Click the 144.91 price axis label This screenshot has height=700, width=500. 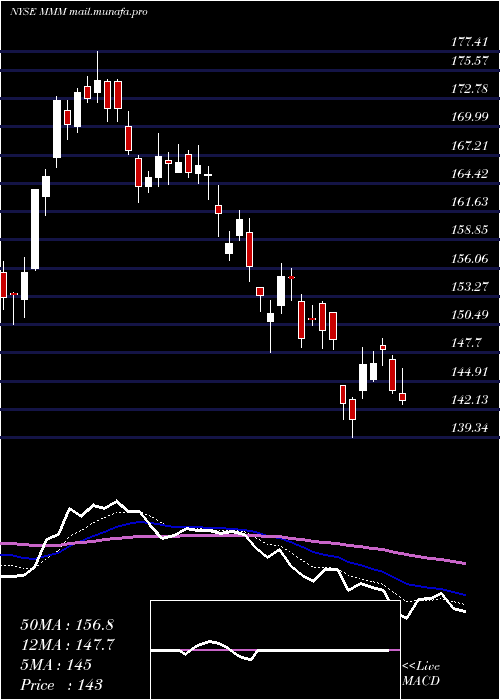[x=469, y=371]
